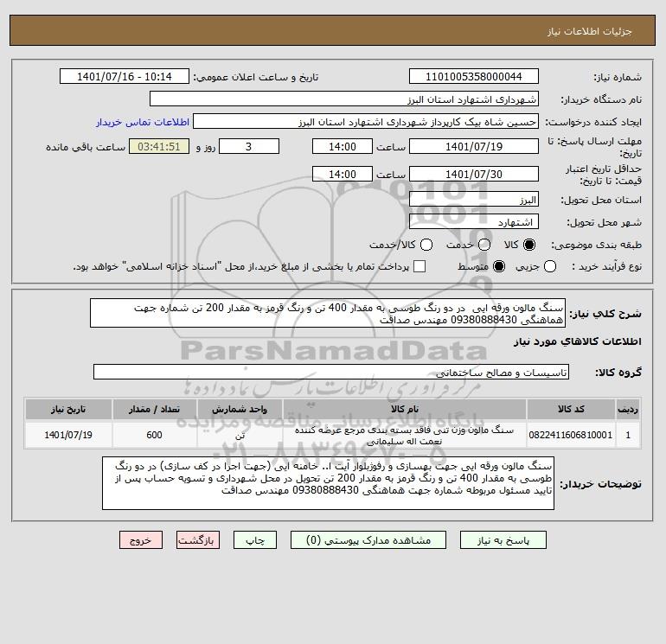Click the response deadline time 14:00 field
Image resolution: width=666 pixels, height=644 pixels.
[343, 146]
